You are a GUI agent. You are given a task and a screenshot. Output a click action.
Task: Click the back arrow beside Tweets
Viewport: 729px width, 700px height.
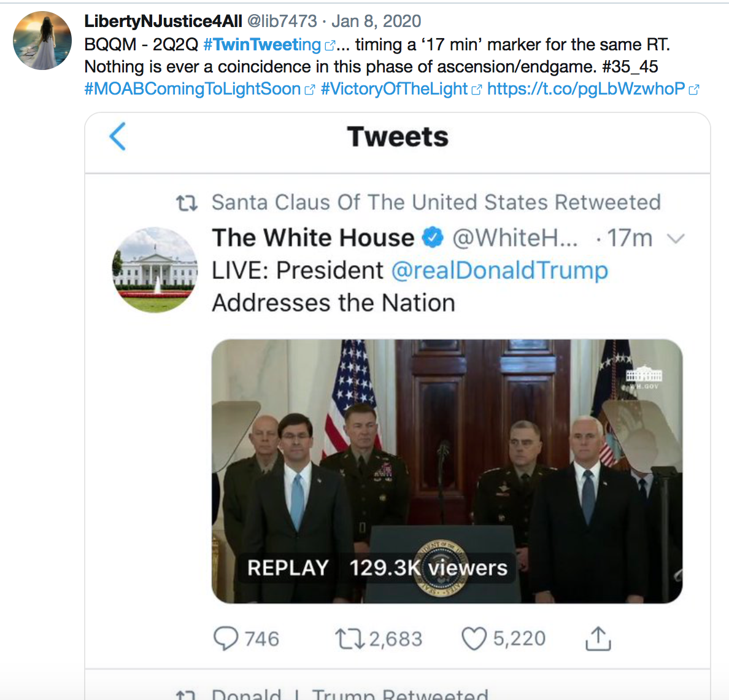[117, 136]
